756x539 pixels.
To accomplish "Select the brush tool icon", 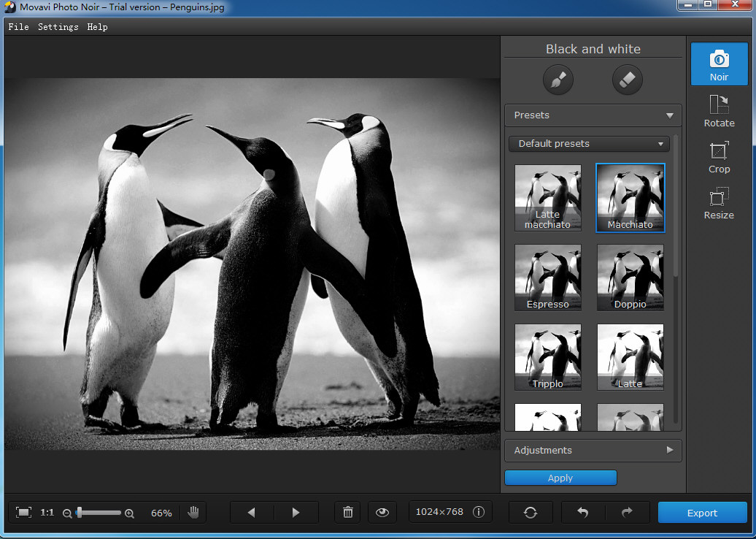I will tap(558, 80).
